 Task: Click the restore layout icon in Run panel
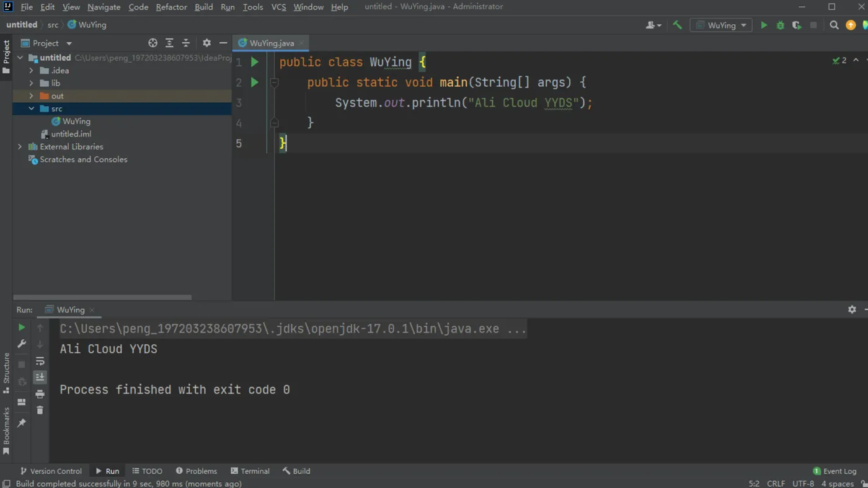(x=22, y=402)
